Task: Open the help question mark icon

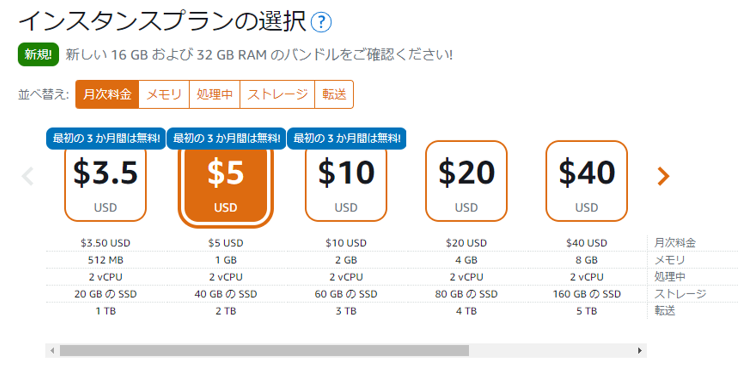Action: (321, 22)
